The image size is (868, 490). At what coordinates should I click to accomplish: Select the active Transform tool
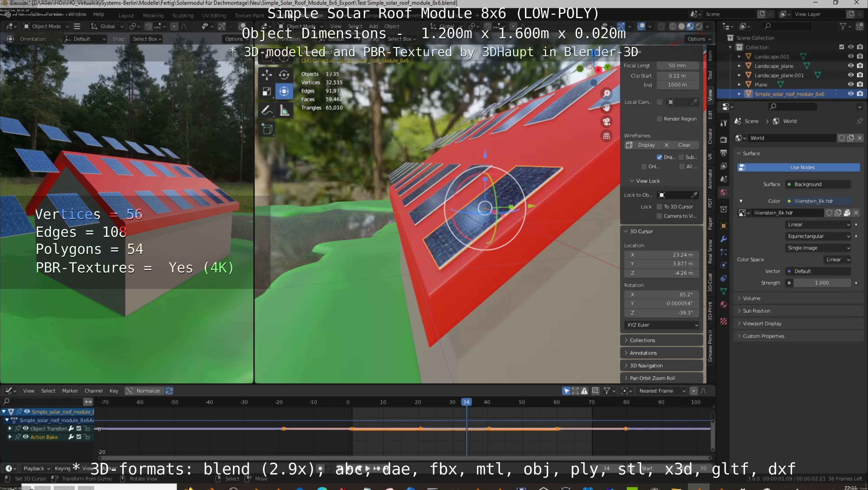[x=284, y=92]
